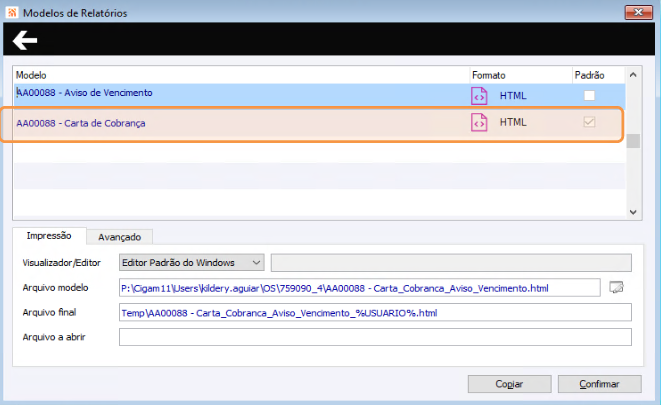Click the grey field beside editor dropdown
The width and height of the screenshot is (661, 405).
pyautogui.click(x=451, y=263)
